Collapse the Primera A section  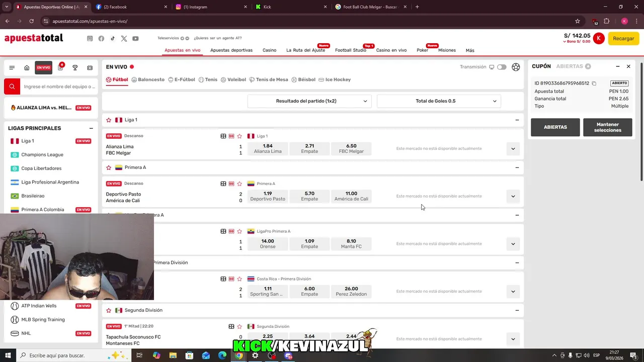[x=517, y=167]
